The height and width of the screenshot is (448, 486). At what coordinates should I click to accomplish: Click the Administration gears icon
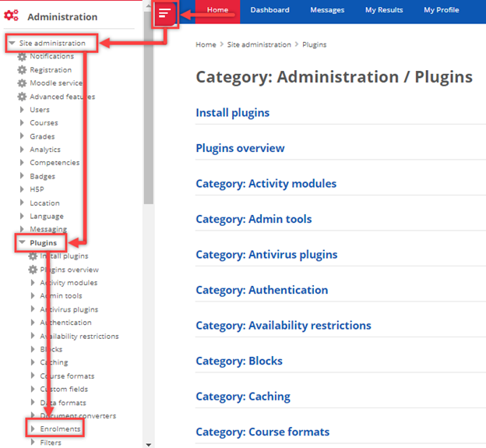(11, 15)
